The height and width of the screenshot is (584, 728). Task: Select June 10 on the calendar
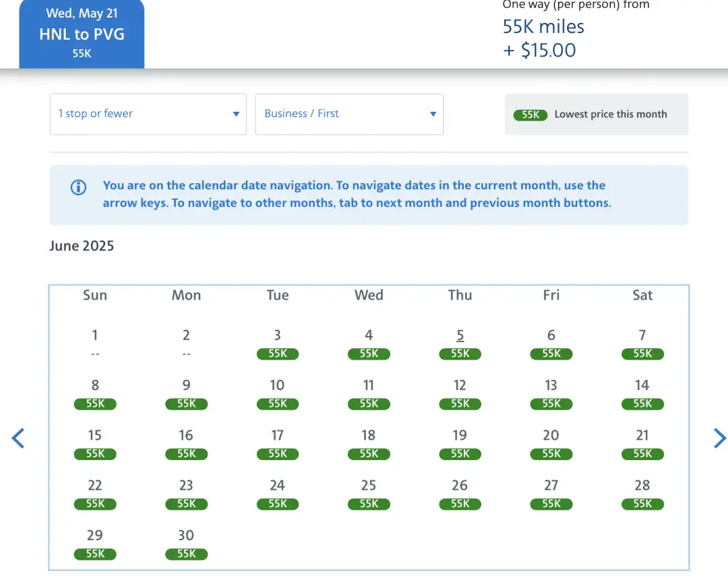277,393
